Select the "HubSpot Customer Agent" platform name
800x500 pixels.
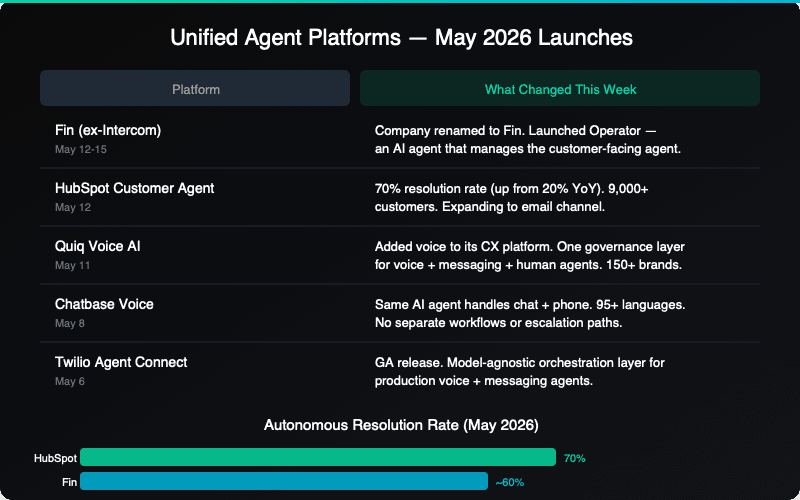click(135, 188)
